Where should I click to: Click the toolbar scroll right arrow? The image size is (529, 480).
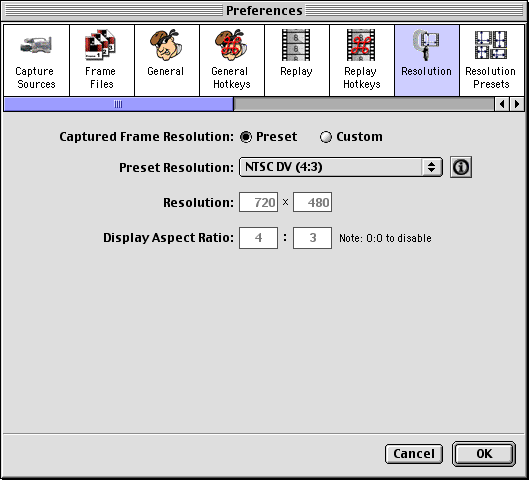click(517, 104)
